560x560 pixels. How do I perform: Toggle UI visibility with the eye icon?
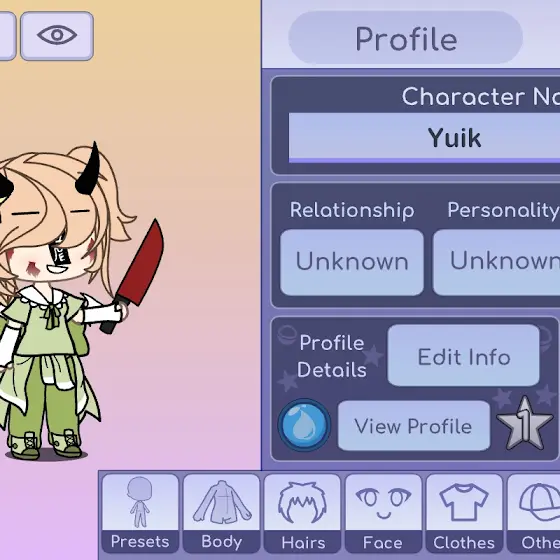pyautogui.click(x=57, y=36)
